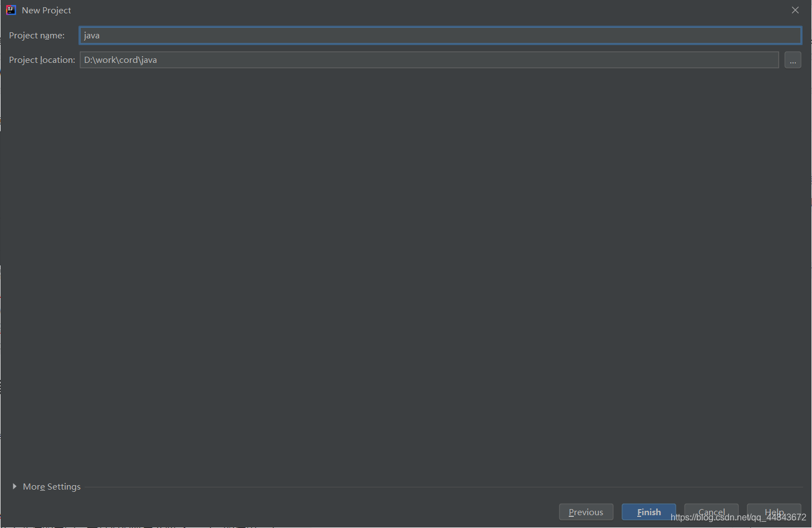Open the browse folder ellipsis button
Image resolution: width=812 pixels, height=528 pixels.
tap(793, 60)
